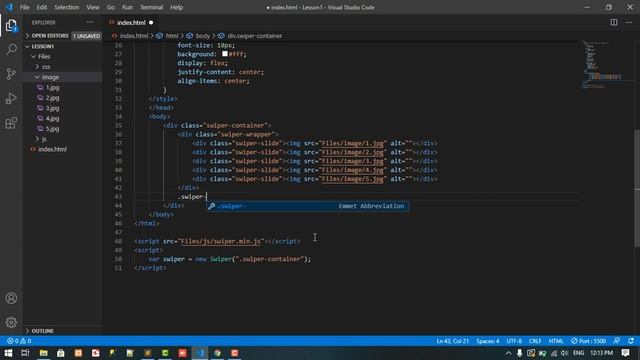Image resolution: width=640 pixels, height=360 pixels.
Task: Open the Run and Debug view
Action: point(11,98)
